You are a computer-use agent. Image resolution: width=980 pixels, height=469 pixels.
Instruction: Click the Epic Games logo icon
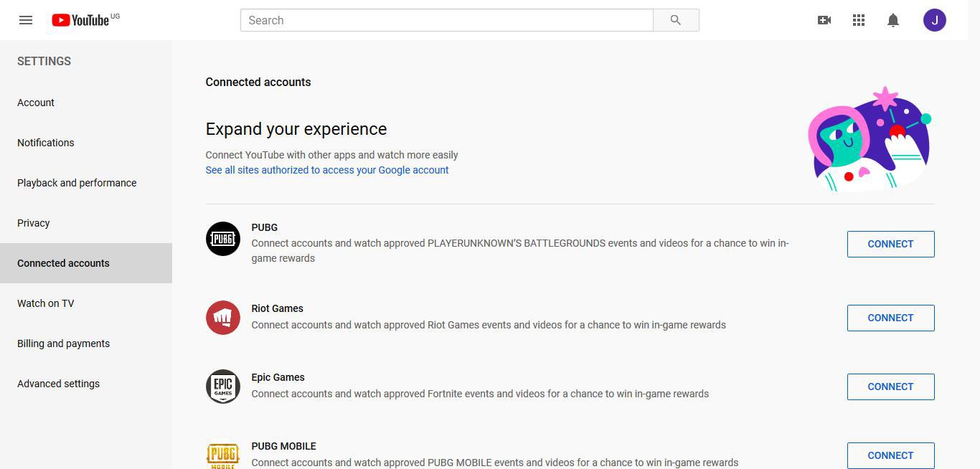pyautogui.click(x=222, y=387)
